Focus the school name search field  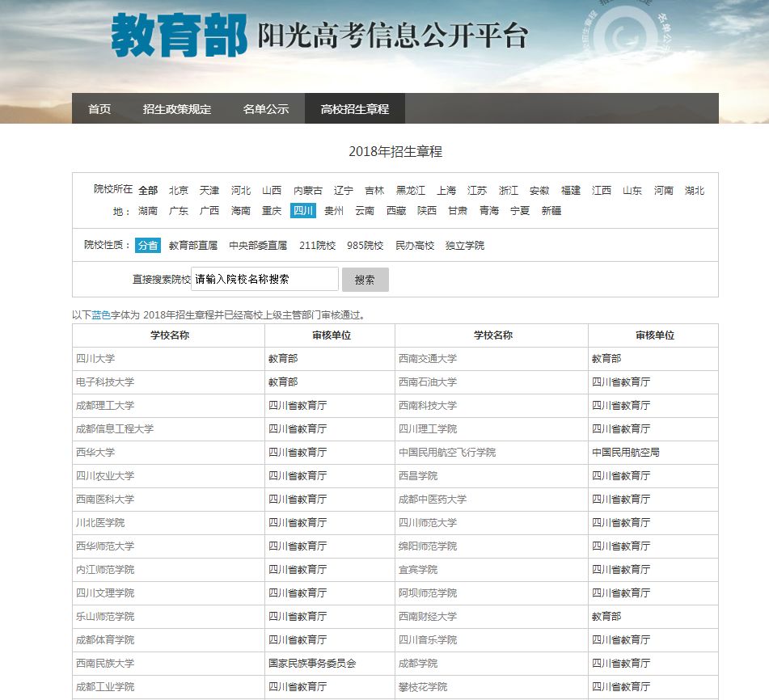tap(265, 279)
